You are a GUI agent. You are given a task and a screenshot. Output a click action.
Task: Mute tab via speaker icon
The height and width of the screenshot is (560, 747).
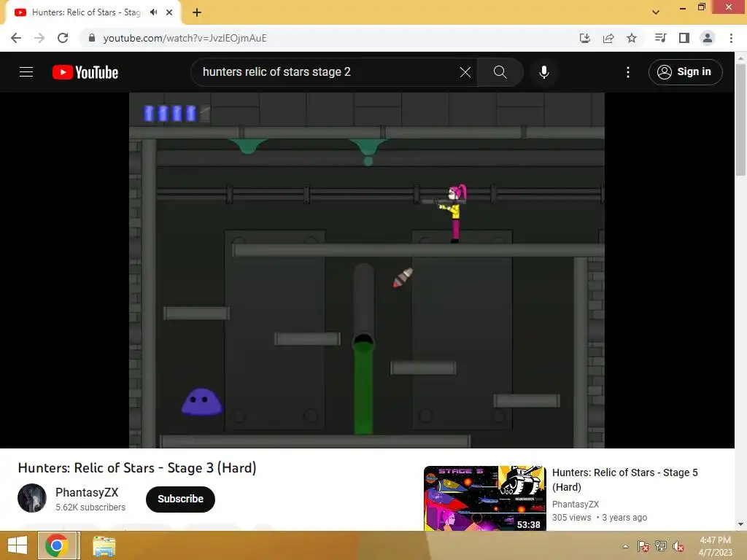click(x=153, y=12)
